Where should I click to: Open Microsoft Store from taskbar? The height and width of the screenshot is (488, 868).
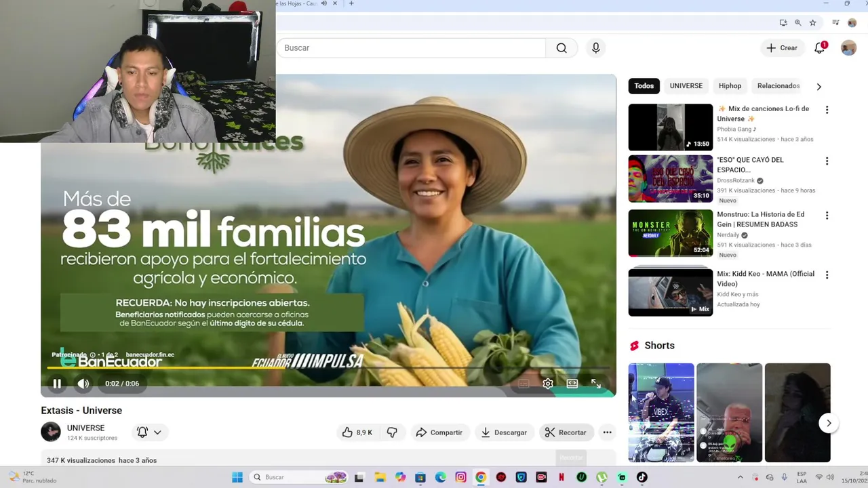[x=420, y=477]
